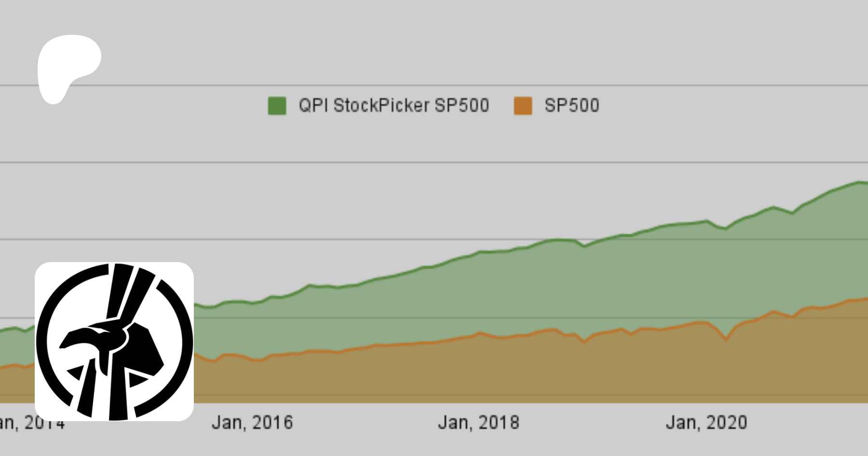Click the green QPI StockPicker legend square
868x456 pixels.
pyautogui.click(x=277, y=106)
